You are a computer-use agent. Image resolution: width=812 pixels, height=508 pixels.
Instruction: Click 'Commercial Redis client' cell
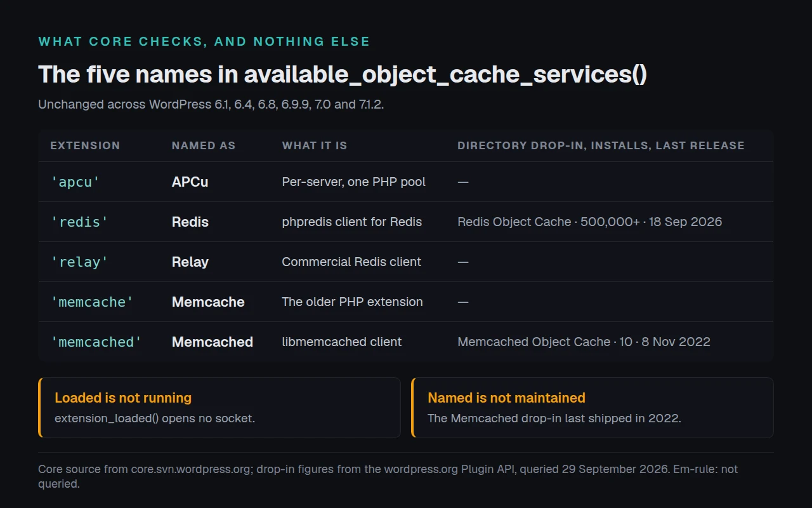[x=351, y=262]
